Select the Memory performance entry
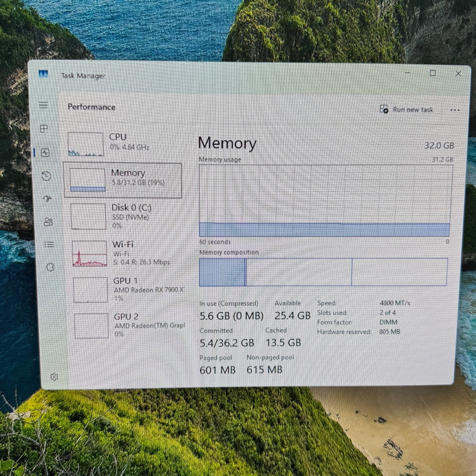The height and width of the screenshot is (476, 476). click(x=123, y=180)
